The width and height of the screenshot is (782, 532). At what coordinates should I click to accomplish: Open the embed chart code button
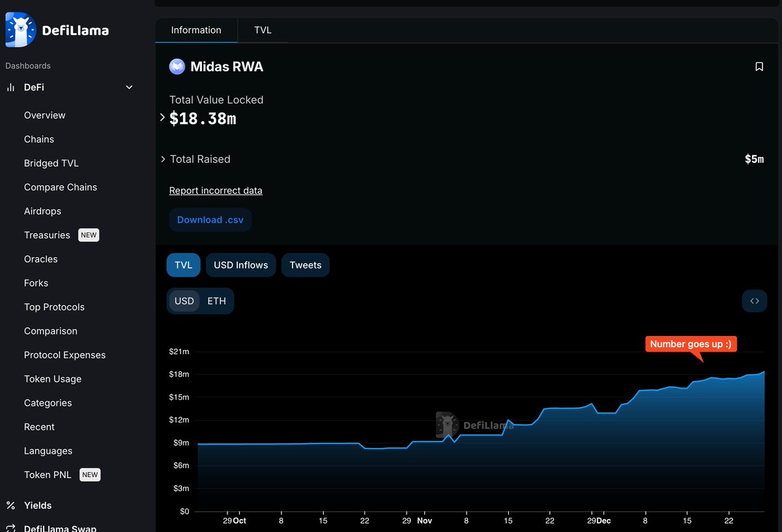[755, 301]
